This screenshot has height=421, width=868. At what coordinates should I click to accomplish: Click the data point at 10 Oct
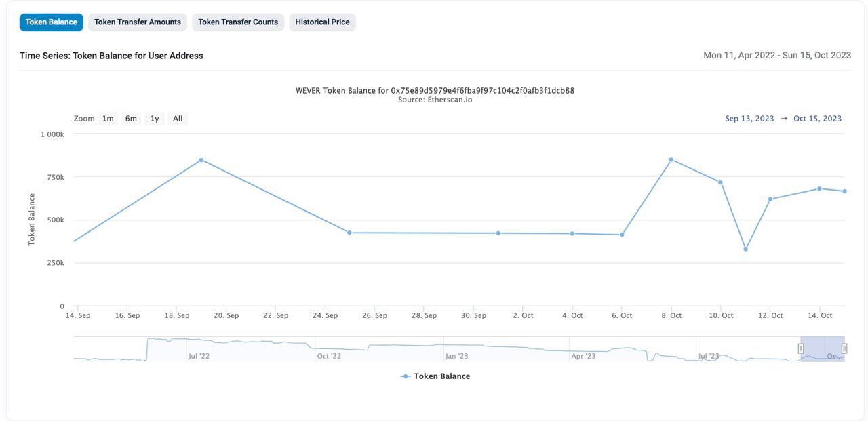point(721,182)
